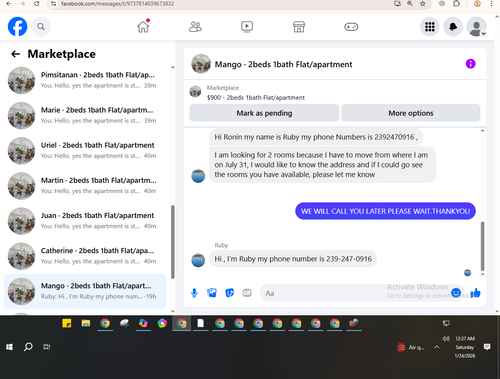This screenshot has height=379, width=500.
Task: Open the Video (Watch) icon
Action: click(247, 27)
